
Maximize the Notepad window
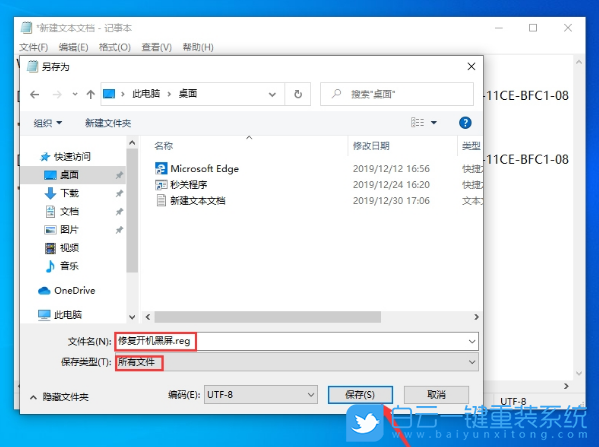533,28
